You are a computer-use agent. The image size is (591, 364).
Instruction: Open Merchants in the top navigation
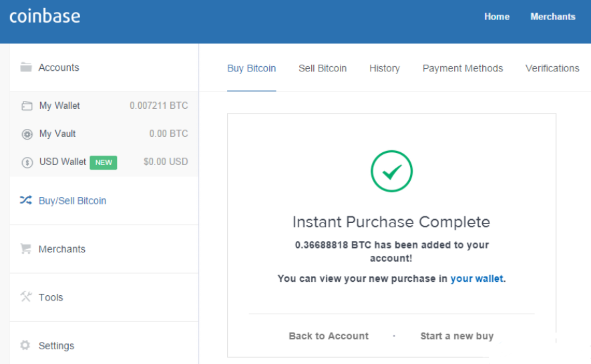(x=552, y=17)
